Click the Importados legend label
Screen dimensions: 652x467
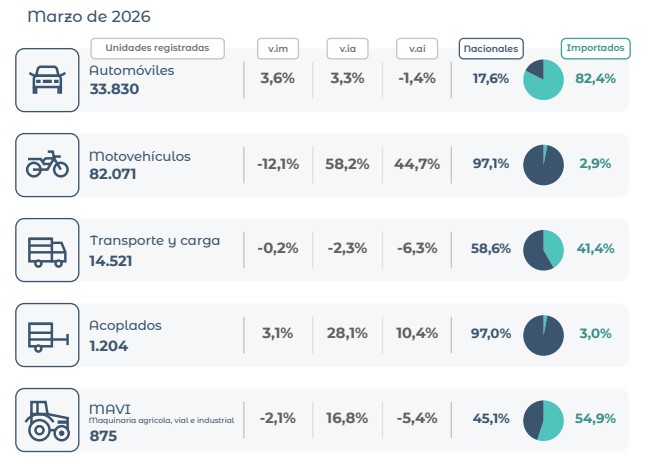(x=595, y=47)
